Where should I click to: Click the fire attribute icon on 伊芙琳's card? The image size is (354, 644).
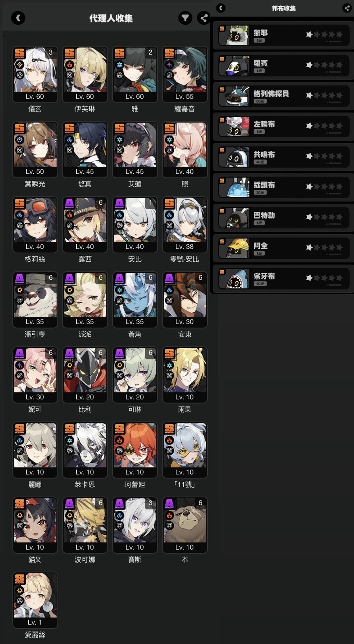pos(70,64)
